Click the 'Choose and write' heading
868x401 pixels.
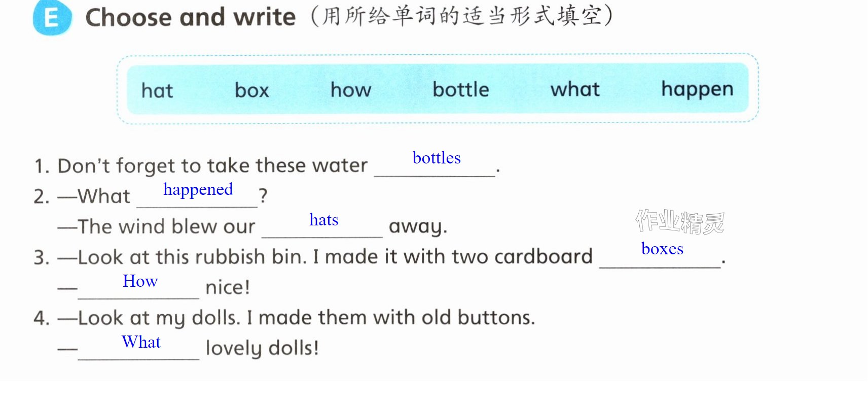[x=191, y=17]
